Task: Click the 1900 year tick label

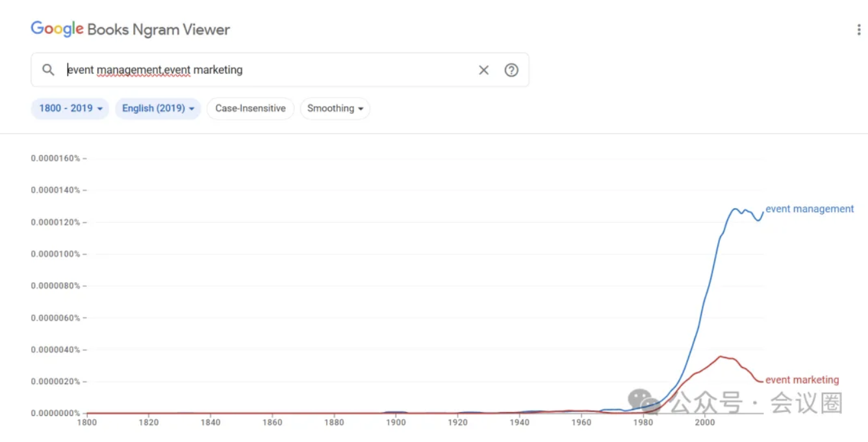Action: (396, 422)
